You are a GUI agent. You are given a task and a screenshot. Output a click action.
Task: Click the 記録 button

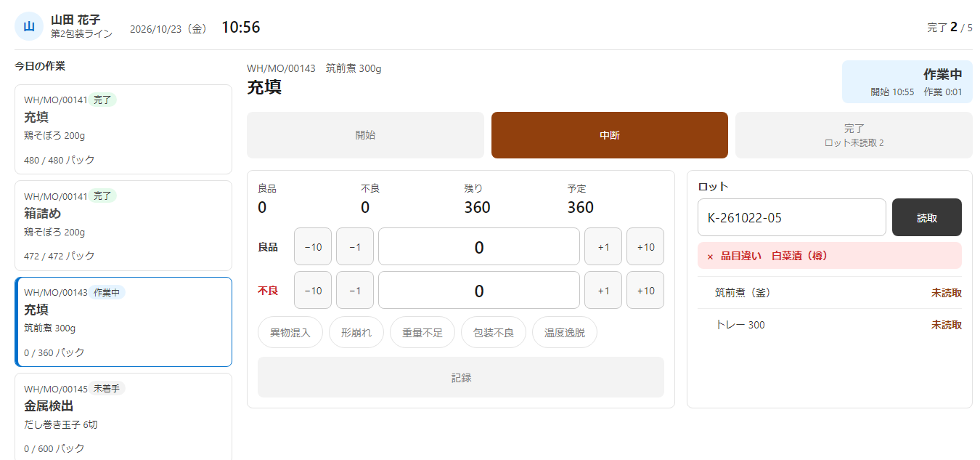[x=461, y=377]
